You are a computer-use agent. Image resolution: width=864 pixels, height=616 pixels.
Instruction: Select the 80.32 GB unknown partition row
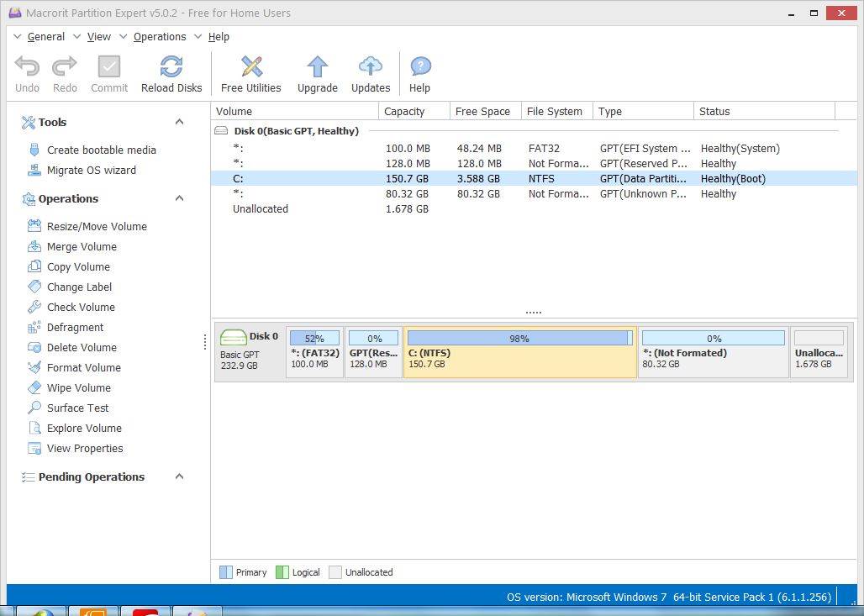tap(534, 194)
